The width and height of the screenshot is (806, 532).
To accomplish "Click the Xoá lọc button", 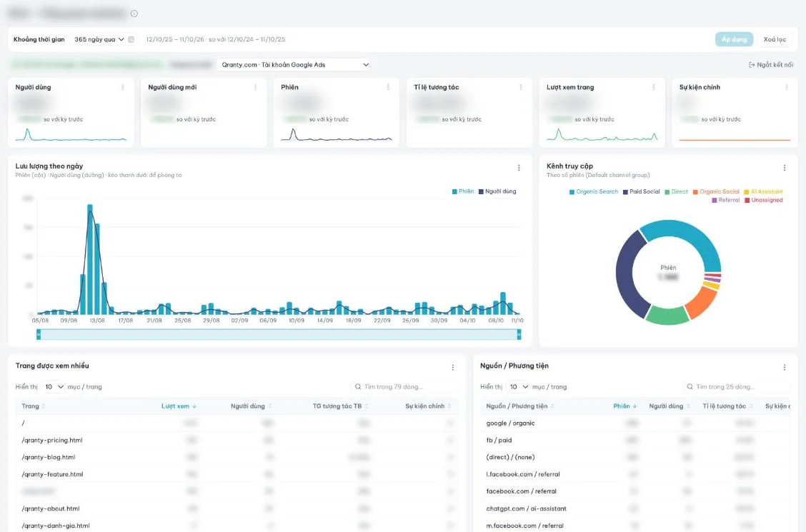I will click(x=775, y=39).
